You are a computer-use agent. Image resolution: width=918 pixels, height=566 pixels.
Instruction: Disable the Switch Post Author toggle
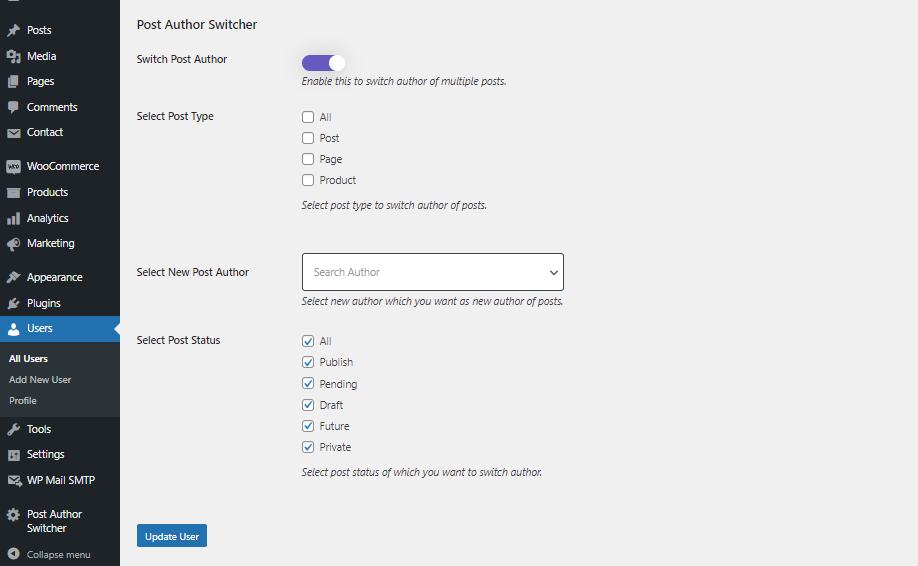[323, 63]
